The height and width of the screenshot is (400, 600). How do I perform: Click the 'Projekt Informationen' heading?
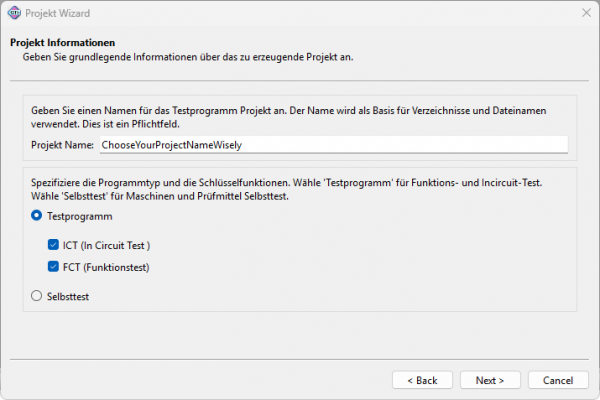[62, 43]
